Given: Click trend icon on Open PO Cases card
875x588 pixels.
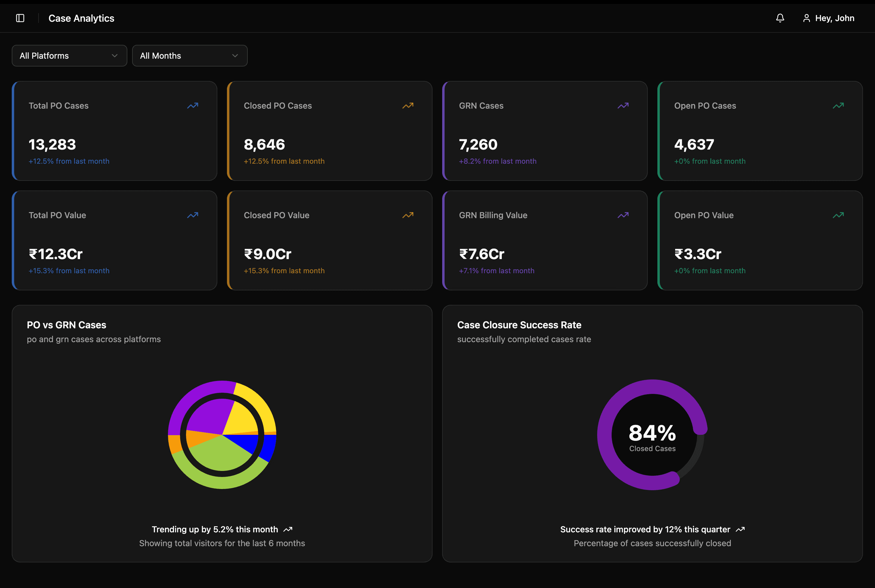Looking at the screenshot, I should coord(838,106).
